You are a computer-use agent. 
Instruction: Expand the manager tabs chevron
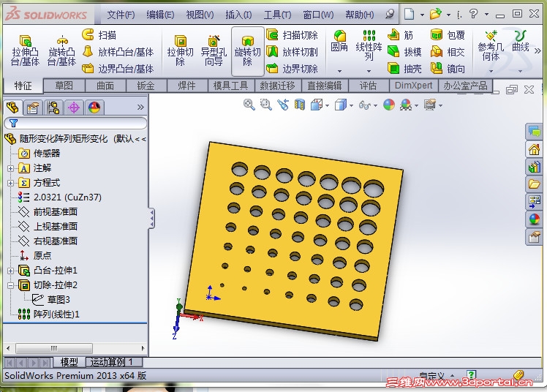click(x=140, y=107)
